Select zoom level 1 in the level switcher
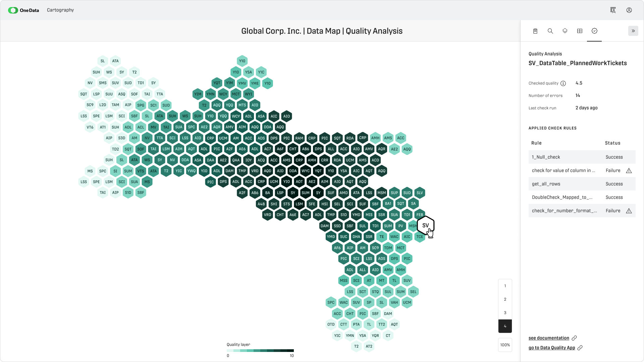The height and width of the screenshot is (362, 644). pyautogui.click(x=505, y=286)
